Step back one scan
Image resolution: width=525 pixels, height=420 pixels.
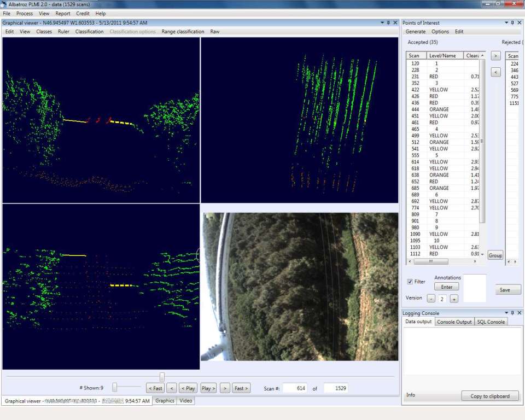point(171,388)
